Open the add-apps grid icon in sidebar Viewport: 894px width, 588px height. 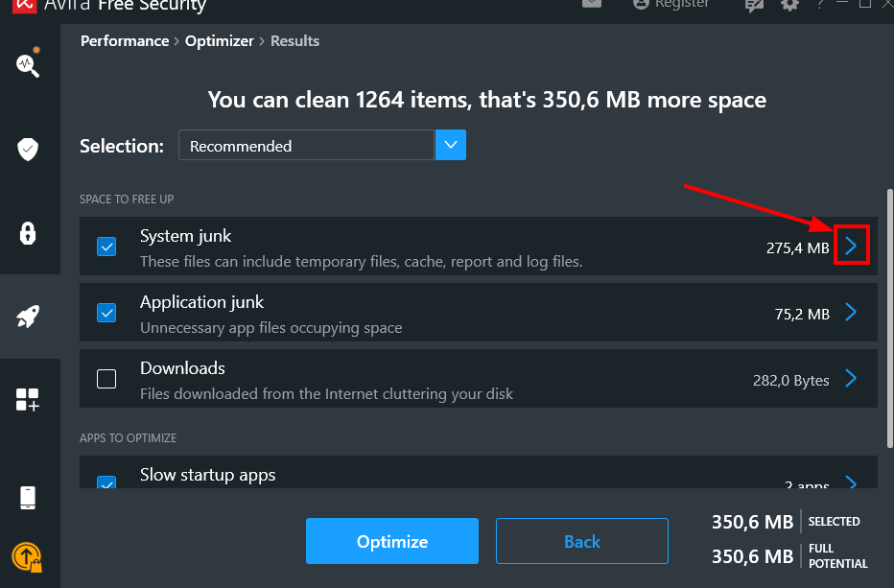tap(27, 400)
